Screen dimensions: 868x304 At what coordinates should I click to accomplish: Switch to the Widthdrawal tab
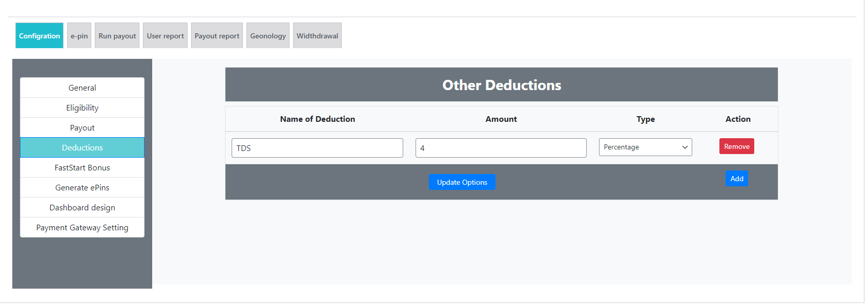(317, 36)
